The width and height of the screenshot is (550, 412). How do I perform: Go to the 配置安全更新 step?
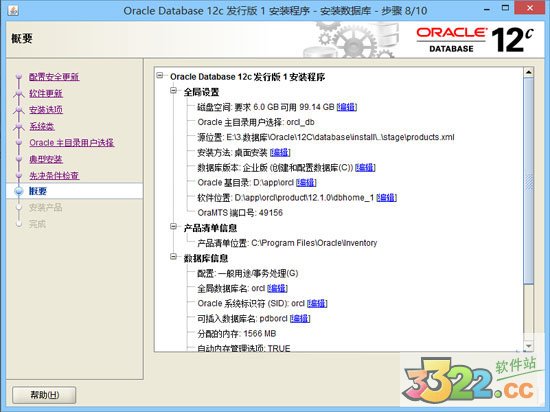point(54,77)
